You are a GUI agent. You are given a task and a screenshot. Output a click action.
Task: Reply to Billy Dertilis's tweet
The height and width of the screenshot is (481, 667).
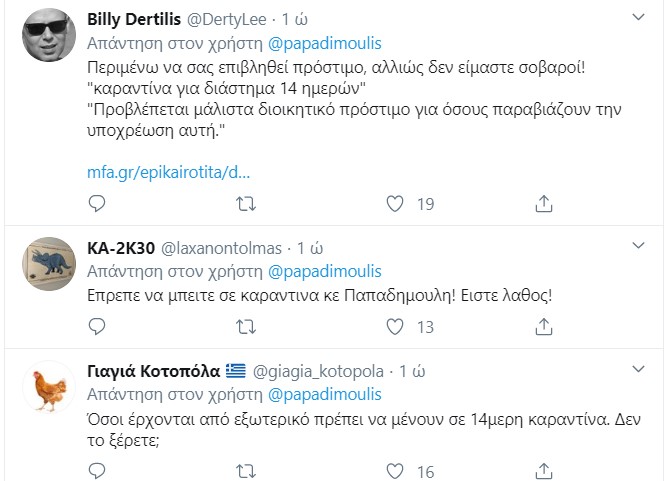click(x=97, y=204)
